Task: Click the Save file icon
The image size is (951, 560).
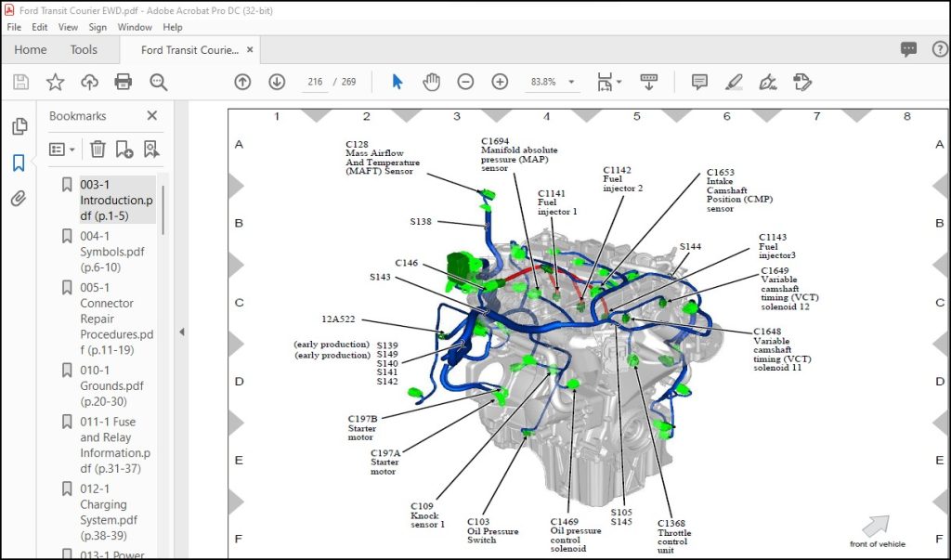Action: point(21,82)
